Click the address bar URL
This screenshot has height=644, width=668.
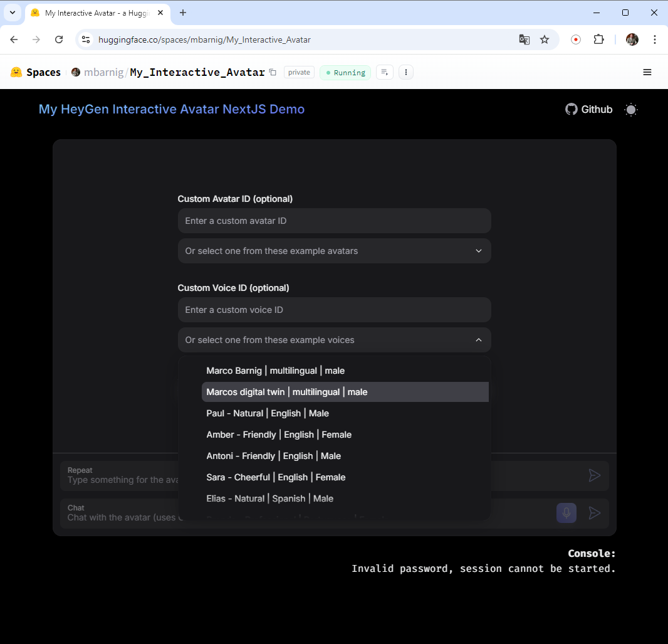tap(204, 40)
